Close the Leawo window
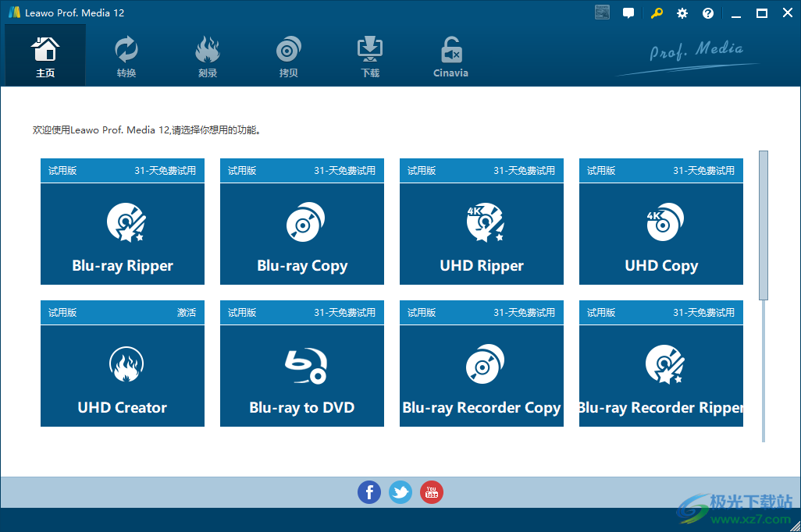The width and height of the screenshot is (801, 532). coord(787,13)
